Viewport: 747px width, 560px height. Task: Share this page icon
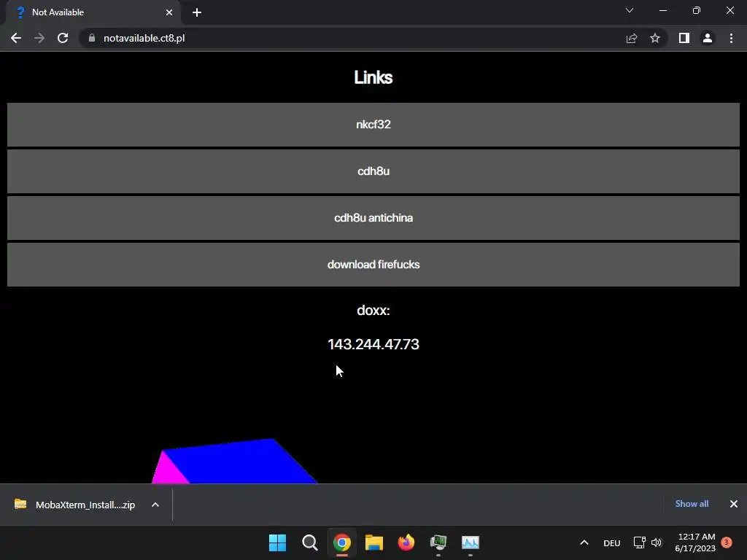(x=632, y=38)
